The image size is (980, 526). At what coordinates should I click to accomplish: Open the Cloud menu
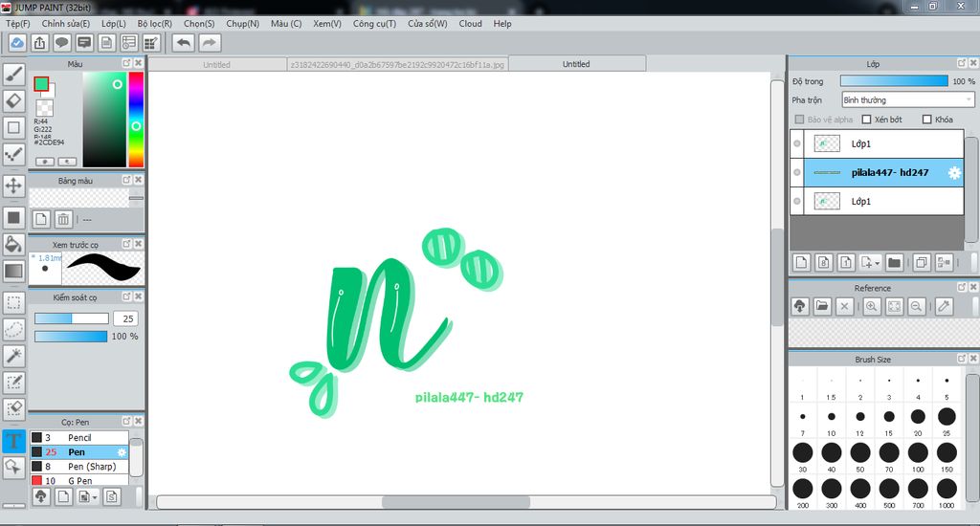(x=470, y=24)
